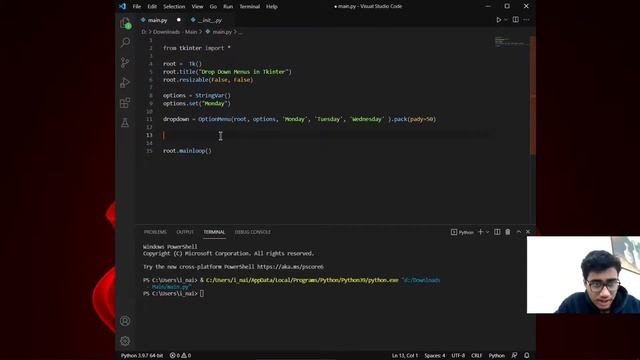The image size is (640, 360).
Task: Click the PowerShell aka.ms/pscore6 link
Action: click(290, 267)
